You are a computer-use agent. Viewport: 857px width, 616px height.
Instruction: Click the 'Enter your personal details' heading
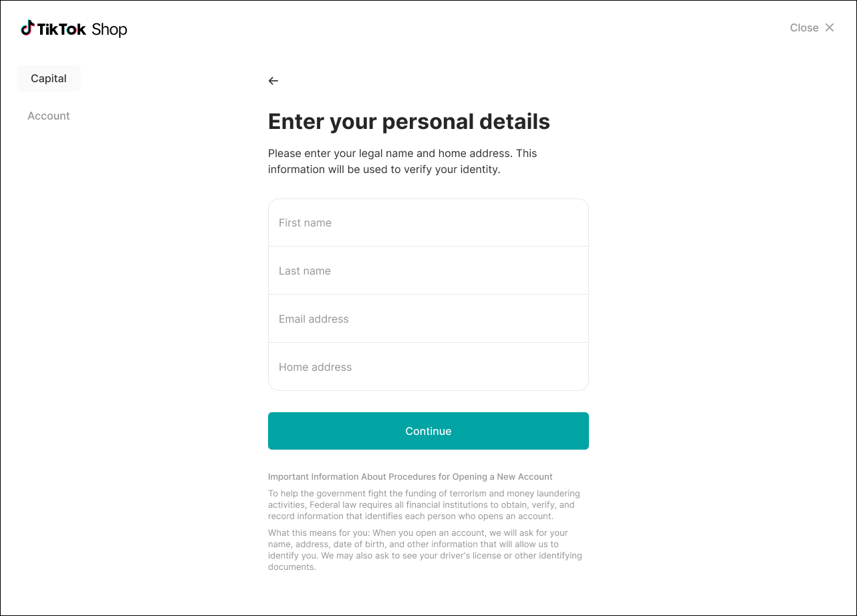[x=408, y=122]
